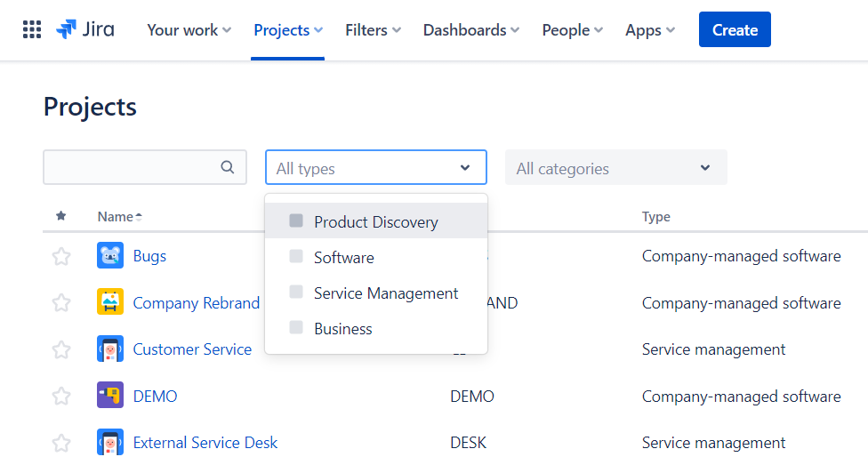This screenshot has width=868, height=465.
Task: Click the Company Rebrand project avatar
Action: pos(110,301)
